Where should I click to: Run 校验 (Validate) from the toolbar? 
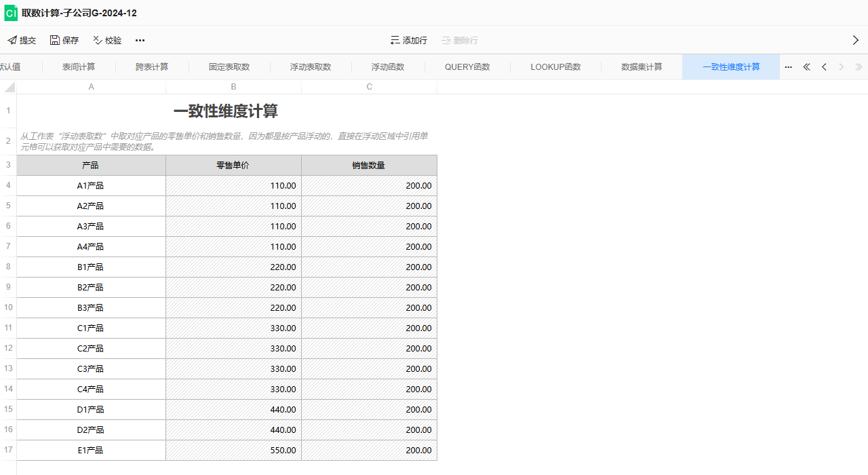107,41
